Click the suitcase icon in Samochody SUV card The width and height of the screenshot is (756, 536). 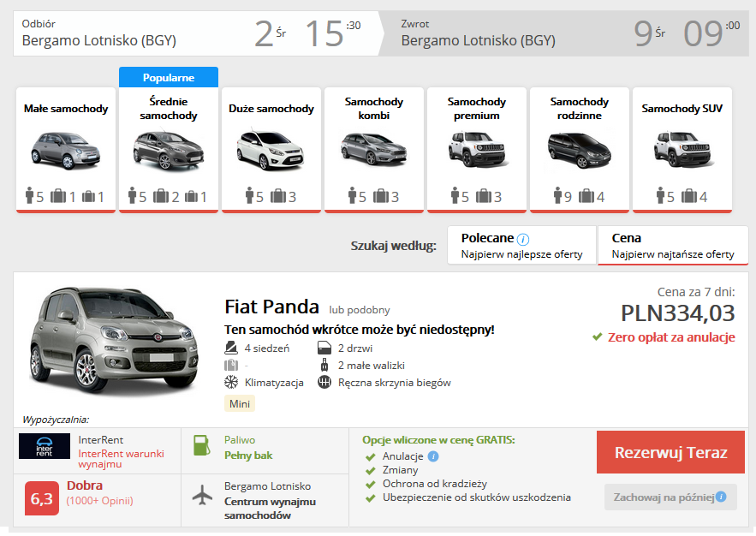(x=689, y=196)
